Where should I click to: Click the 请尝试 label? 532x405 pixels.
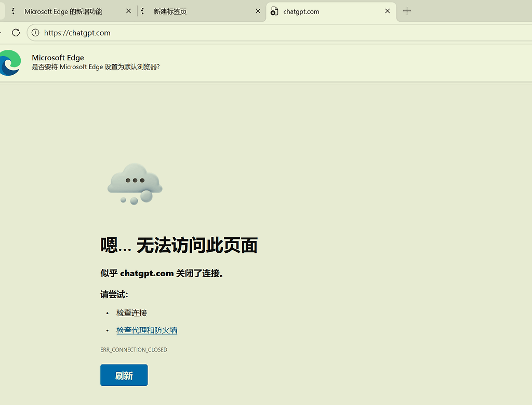pyautogui.click(x=114, y=294)
